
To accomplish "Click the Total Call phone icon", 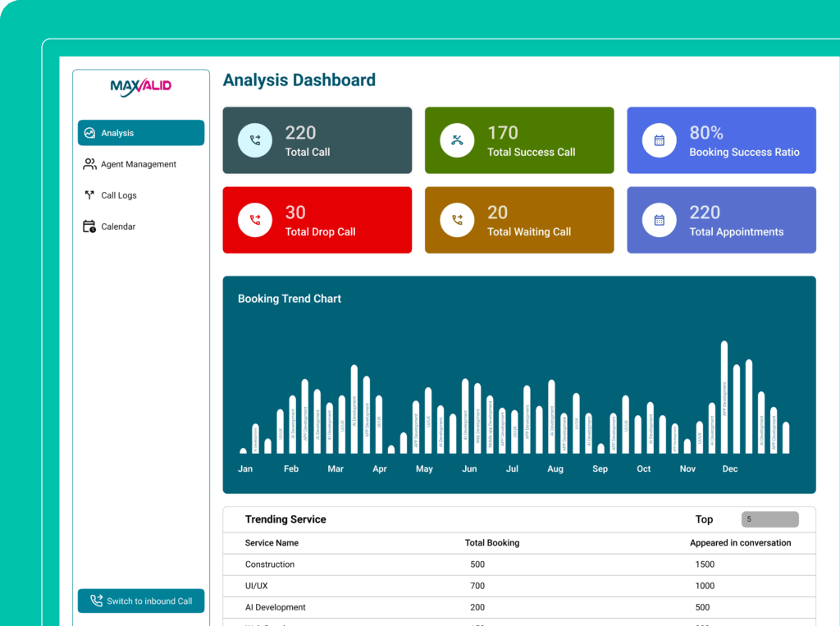I will coord(254,140).
